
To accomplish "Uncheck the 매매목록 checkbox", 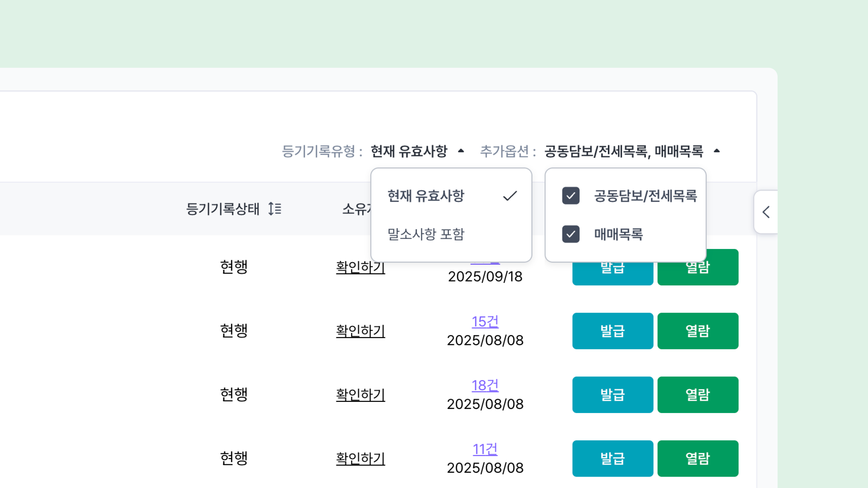I will pos(571,234).
